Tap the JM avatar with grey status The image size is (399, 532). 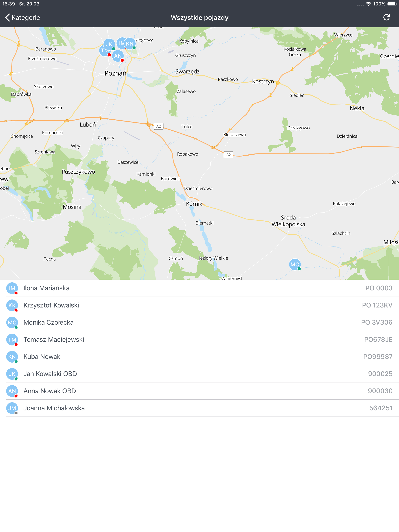[12, 408]
